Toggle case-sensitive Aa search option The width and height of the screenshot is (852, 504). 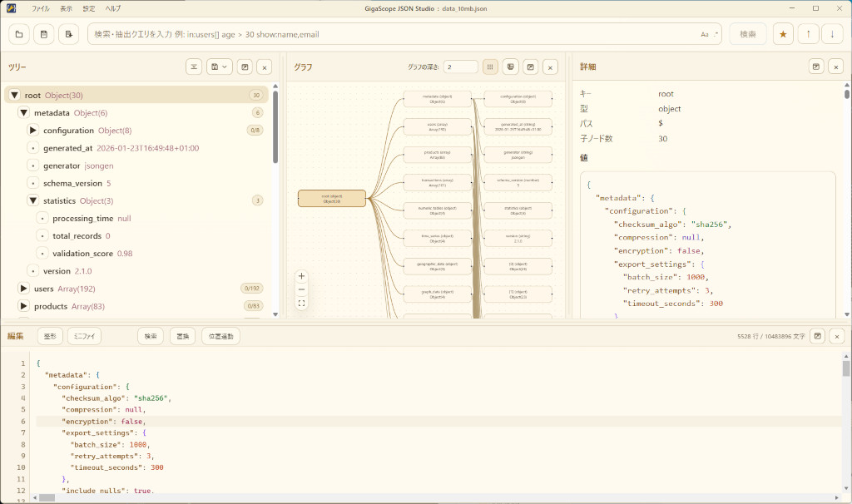coord(704,34)
